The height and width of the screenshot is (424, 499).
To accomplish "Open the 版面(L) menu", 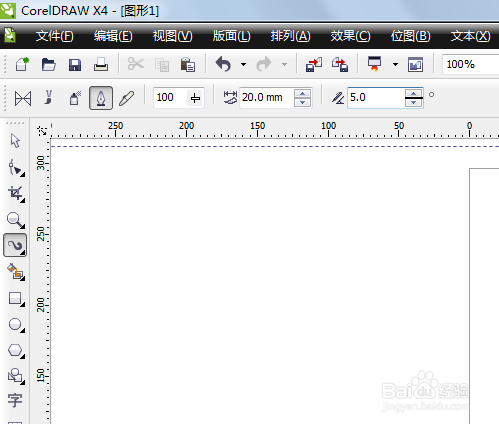I will click(x=232, y=36).
